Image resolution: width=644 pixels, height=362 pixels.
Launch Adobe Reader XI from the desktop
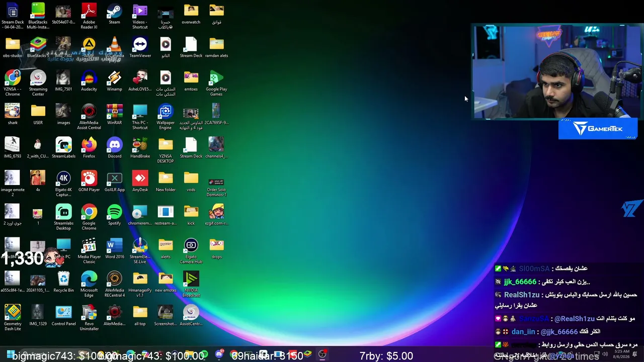point(89,16)
